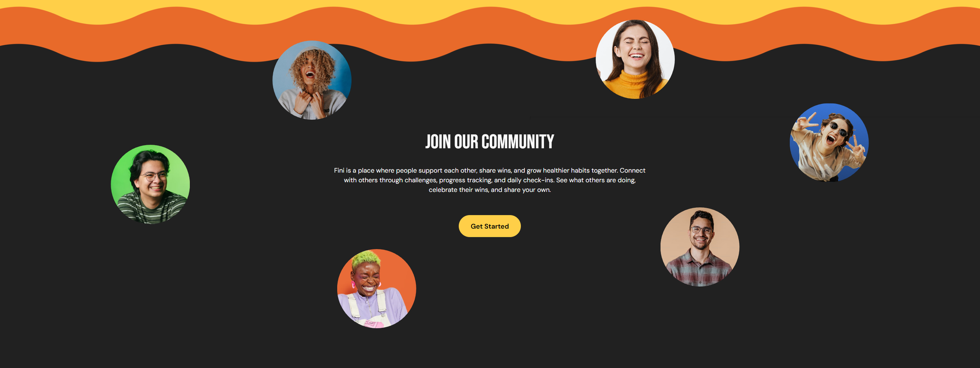Select the woman with sunglasses making peace signs
The image size is (980, 368).
[x=829, y=142]
